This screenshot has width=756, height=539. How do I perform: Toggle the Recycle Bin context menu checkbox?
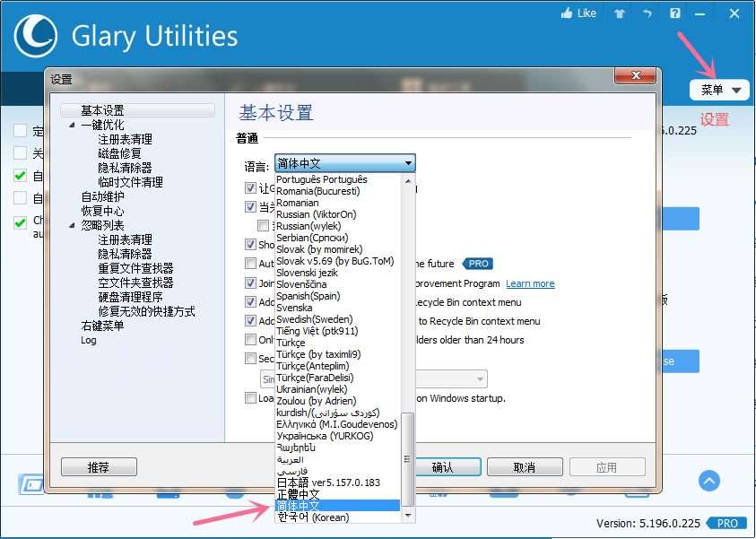[251, 302]
